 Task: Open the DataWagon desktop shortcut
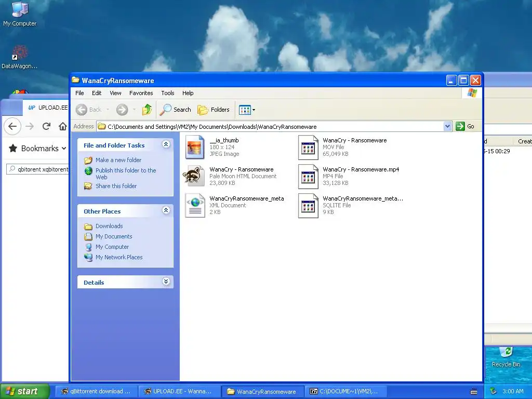(x=20, y=57)
